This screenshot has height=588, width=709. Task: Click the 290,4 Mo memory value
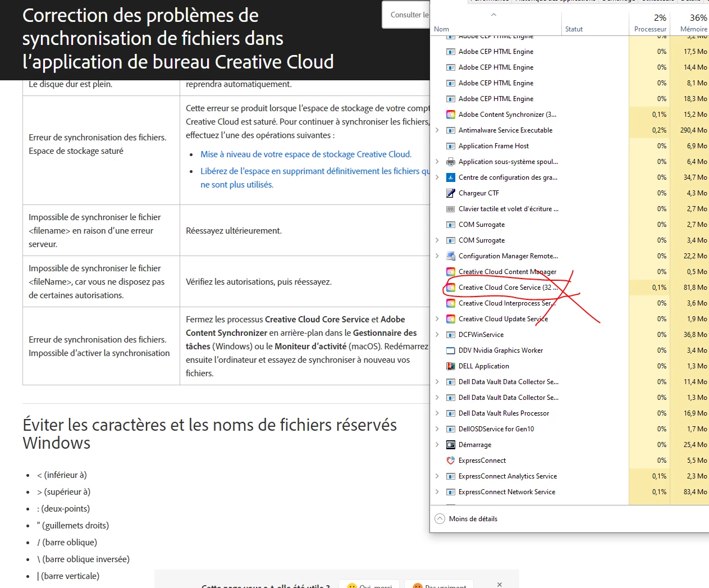point(693,130)
